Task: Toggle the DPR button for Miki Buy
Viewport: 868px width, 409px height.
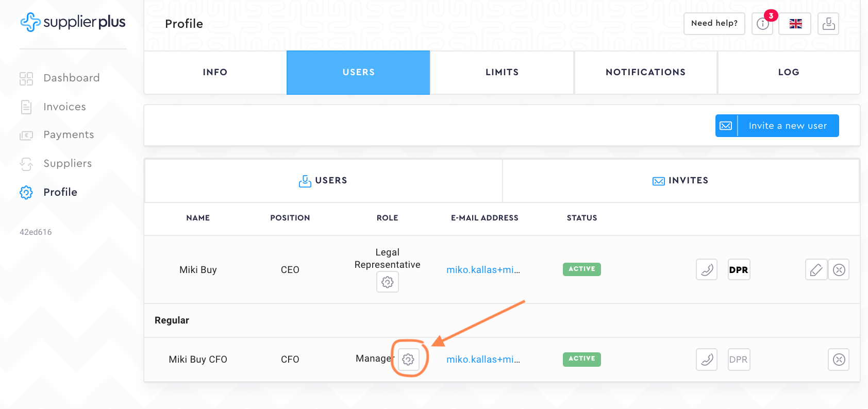Action: pyautogui.click(x=739, y=269)
